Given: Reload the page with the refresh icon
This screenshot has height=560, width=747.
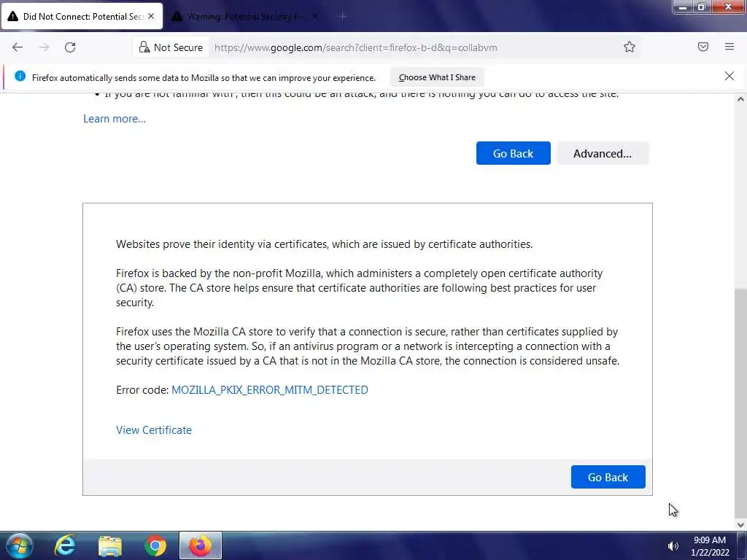Looking at the screenshot, I should point(70,47).
